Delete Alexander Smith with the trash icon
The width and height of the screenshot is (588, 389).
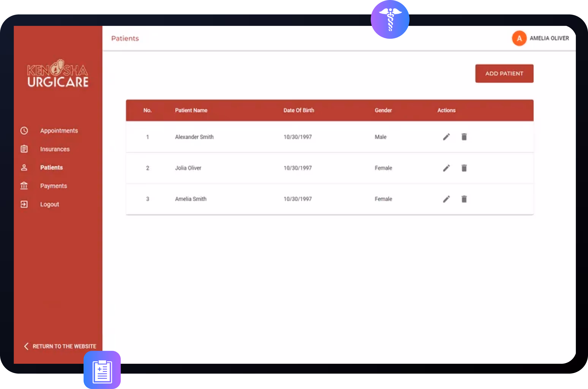click(464, 137)
